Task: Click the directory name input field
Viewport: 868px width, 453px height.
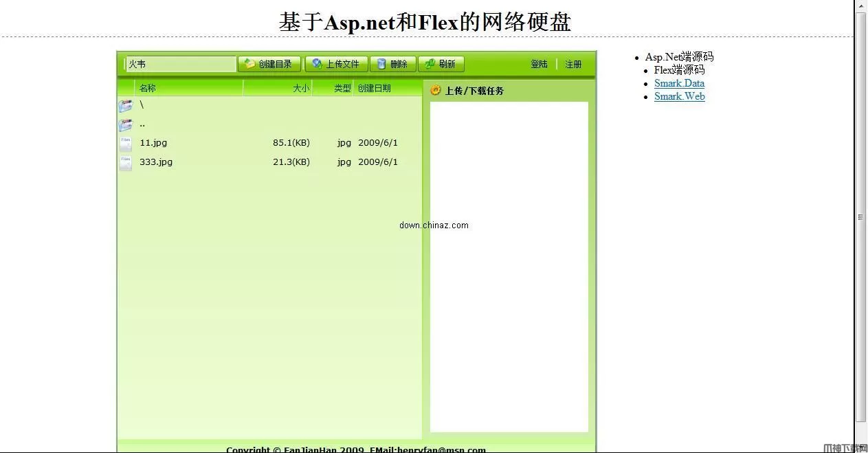Action: pyautogui.click(x=181, y=64)
